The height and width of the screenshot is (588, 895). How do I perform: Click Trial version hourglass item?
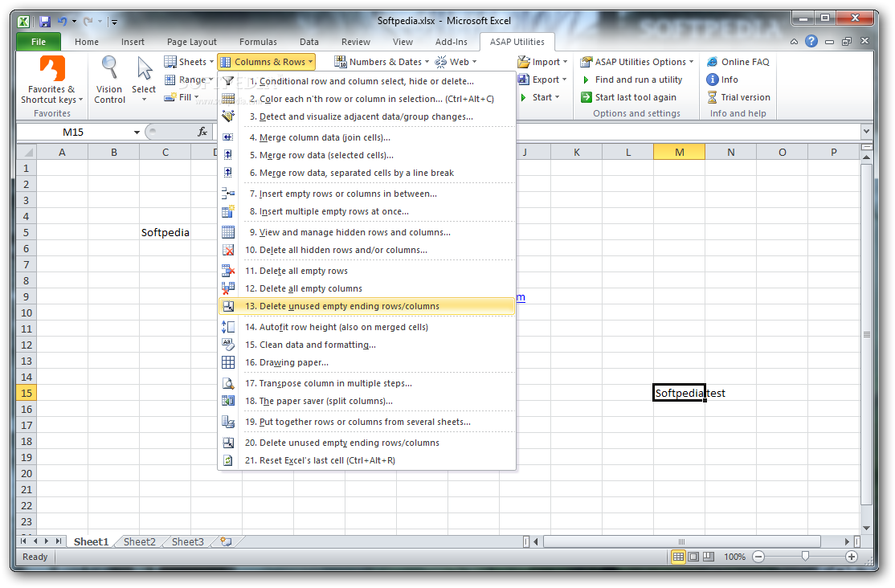[738, 97]
